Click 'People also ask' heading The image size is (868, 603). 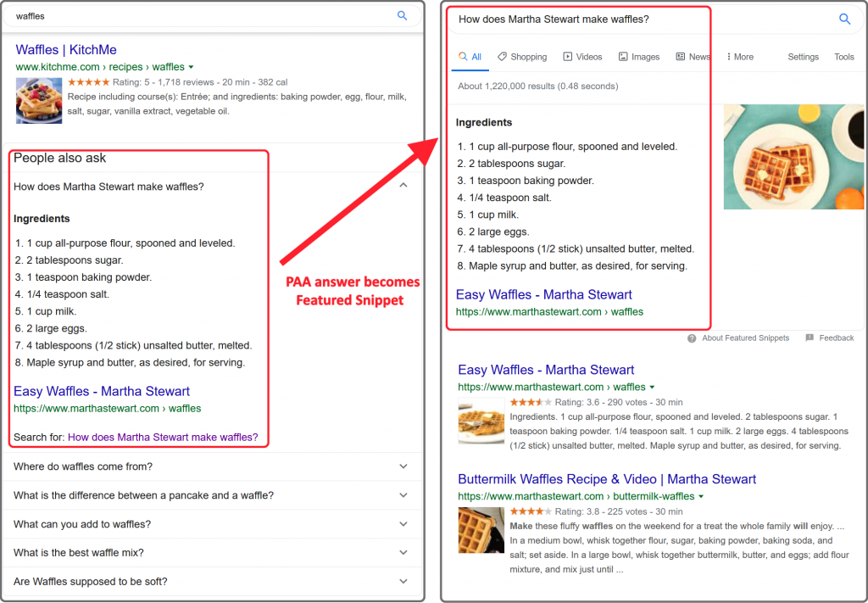click(x=60, y=158)
